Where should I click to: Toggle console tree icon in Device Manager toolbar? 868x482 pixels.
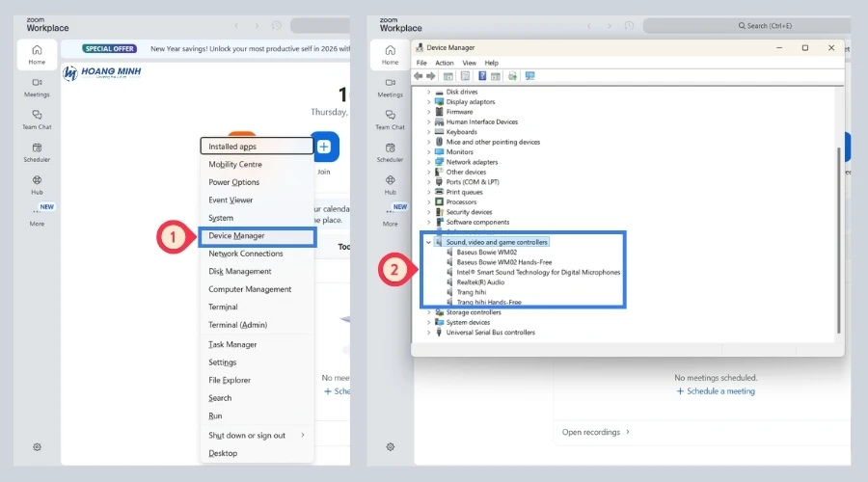coord(448,76)
